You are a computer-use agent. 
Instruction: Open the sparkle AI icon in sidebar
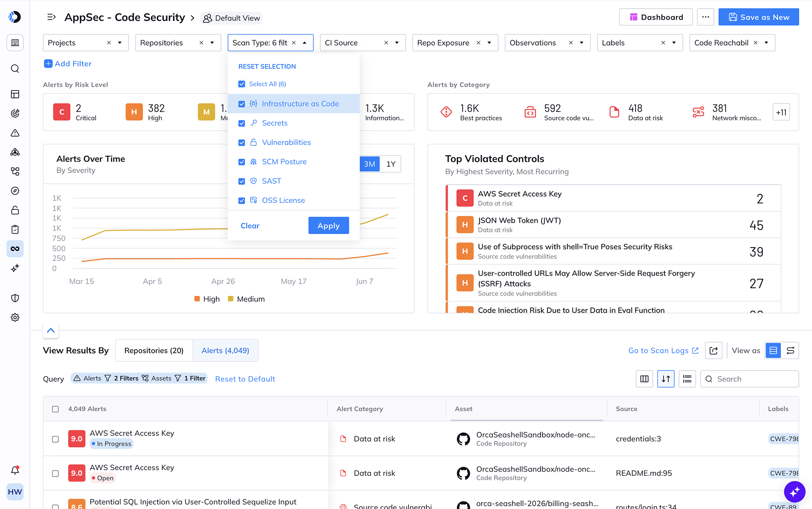[15, 268]
